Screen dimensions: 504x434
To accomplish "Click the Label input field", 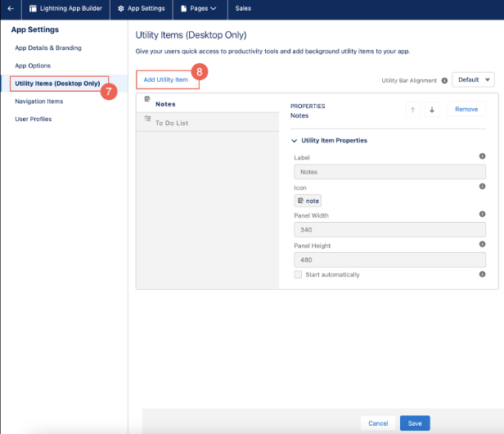I will coord(390,172).
